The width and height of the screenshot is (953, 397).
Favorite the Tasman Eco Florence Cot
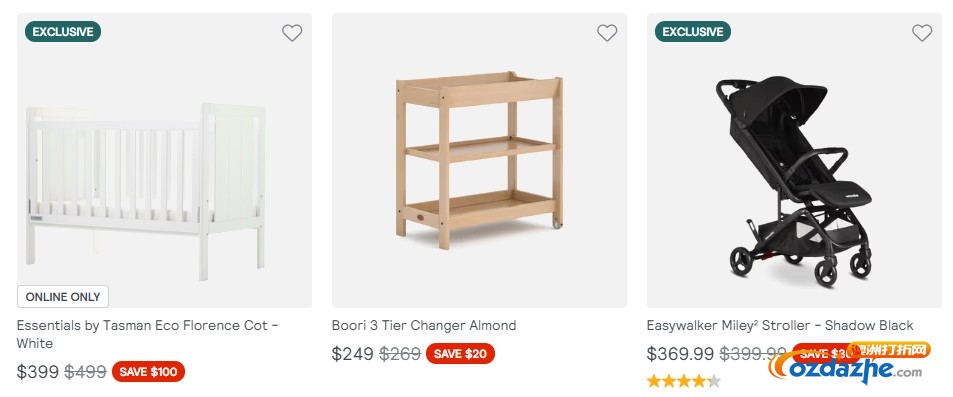292,33
